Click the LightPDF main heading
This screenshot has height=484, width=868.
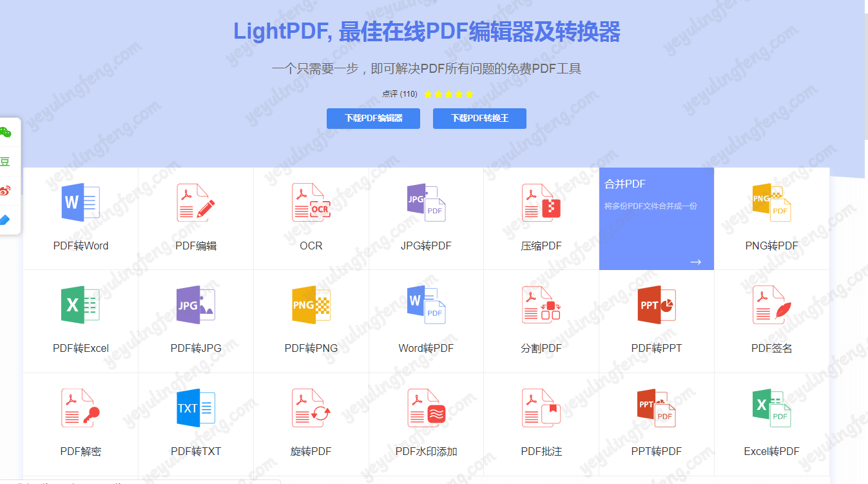(x=427, y=32)
